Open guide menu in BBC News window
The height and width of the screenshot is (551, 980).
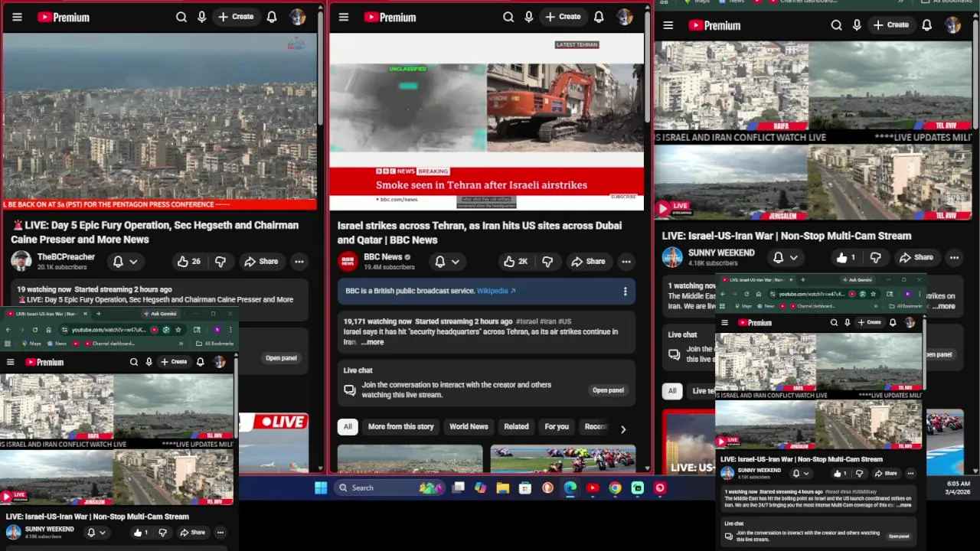(x=344, y=17)
